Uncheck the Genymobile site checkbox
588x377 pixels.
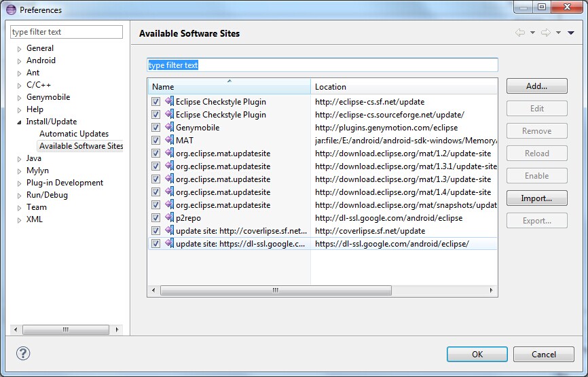[156, 128]
